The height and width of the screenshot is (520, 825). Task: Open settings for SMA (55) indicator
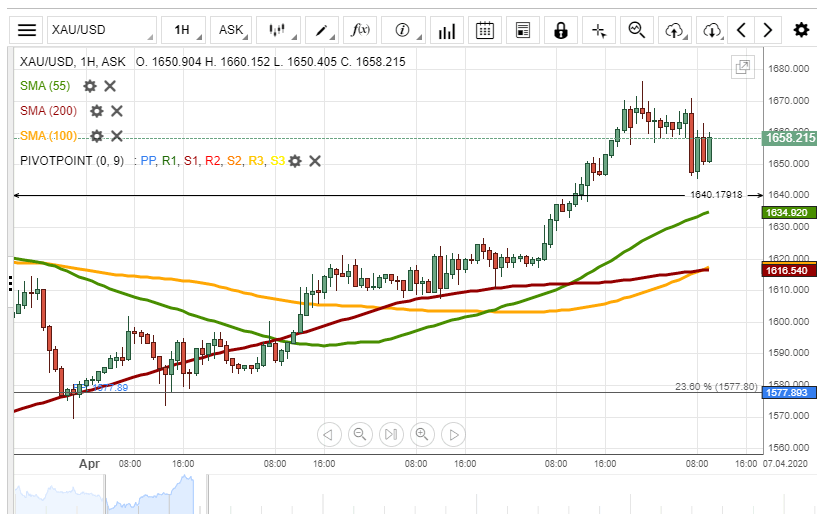[90, 86]
